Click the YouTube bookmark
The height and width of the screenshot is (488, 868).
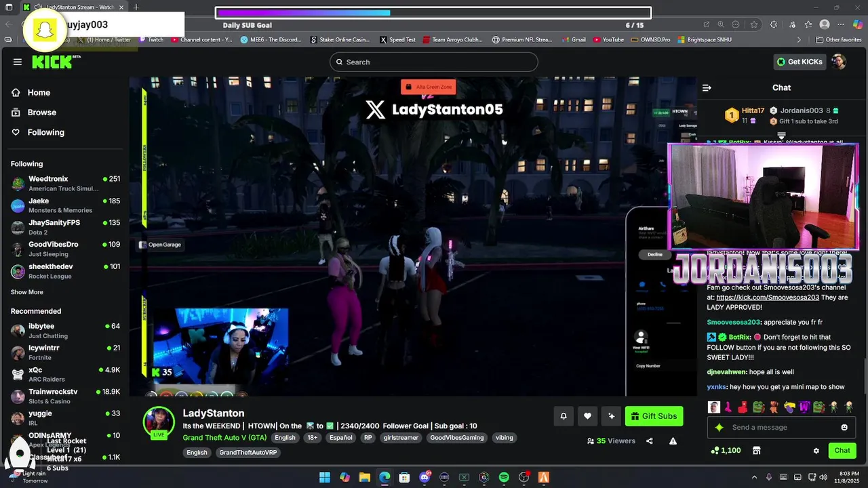[x=608, y=40]
